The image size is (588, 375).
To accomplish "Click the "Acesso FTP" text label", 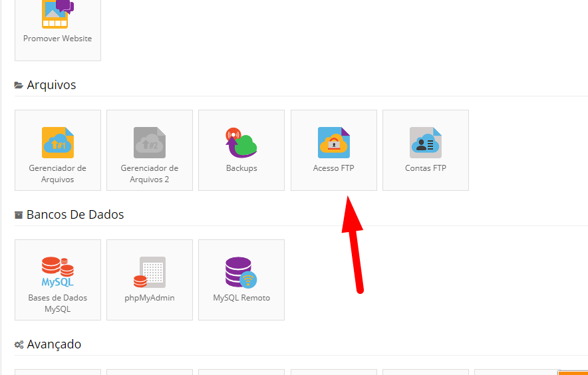I will [333, 168].
